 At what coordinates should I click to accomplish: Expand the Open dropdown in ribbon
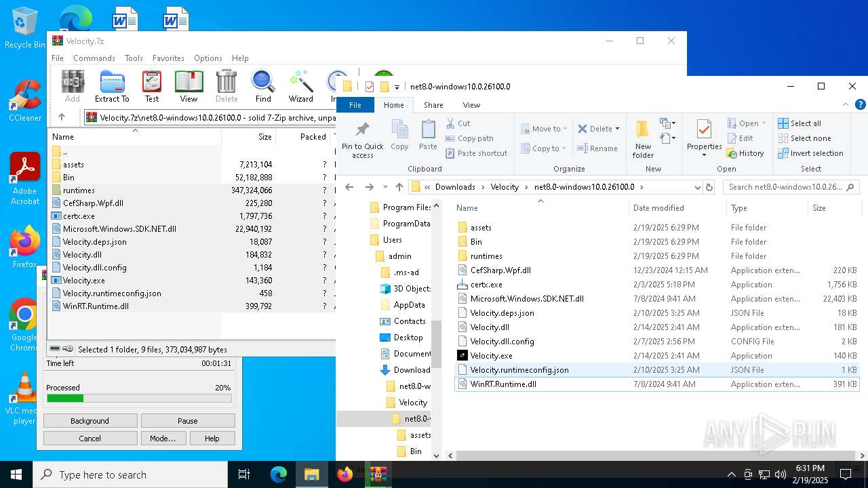(764, 123)
